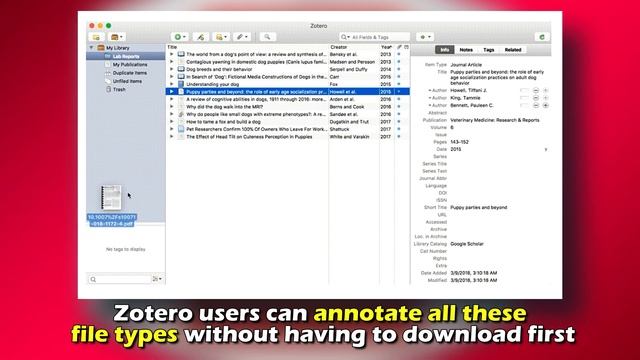Image resolution: width=640 pixels, height=360 pixels.
Task: Sort items by the Year column
Action: pyautogui.click(x=387, y=47)
